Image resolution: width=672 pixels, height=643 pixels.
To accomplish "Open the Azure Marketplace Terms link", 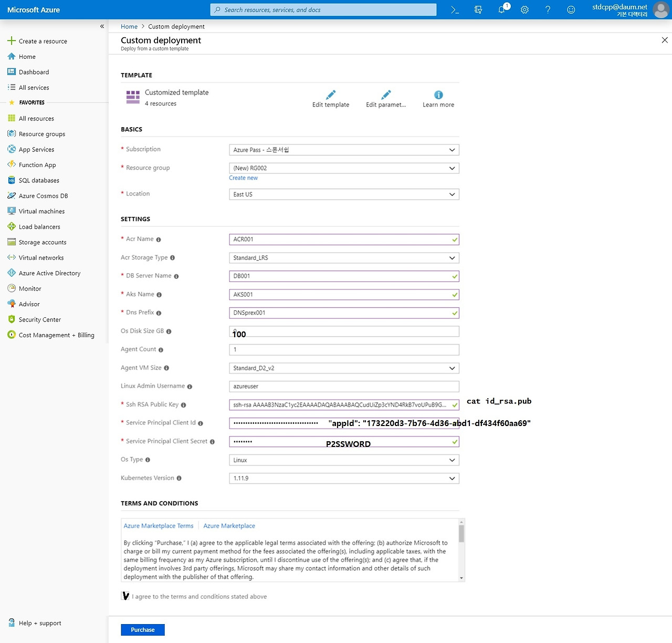I will pyautogui.click(x=159, y=526).
